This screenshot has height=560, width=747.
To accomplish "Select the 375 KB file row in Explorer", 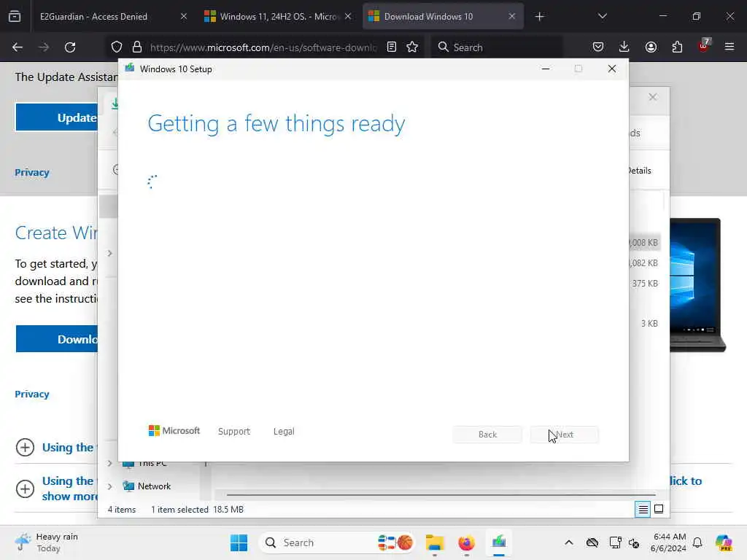I will click(646, 284).
